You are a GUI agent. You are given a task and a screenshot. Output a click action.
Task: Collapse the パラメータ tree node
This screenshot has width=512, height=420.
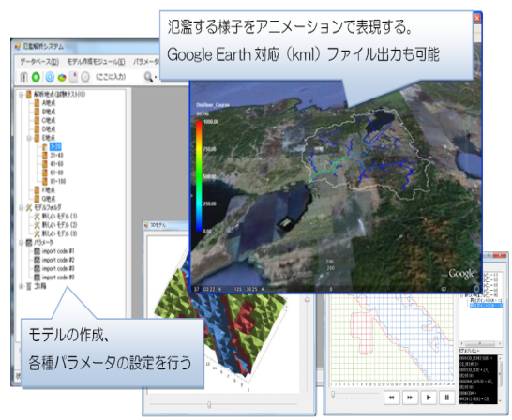coord(21,243)
